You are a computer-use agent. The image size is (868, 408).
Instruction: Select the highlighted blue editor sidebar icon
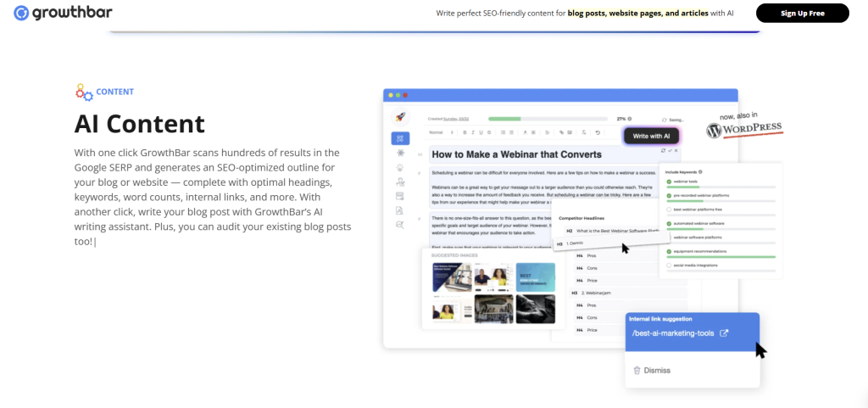tap(400, 138)
